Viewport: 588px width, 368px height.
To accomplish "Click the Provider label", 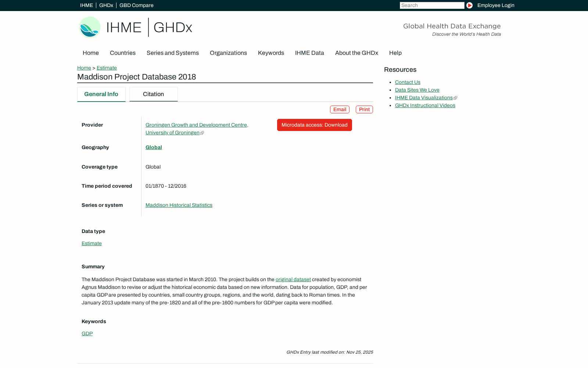I will pyautogui.click(x=92, y=125).
